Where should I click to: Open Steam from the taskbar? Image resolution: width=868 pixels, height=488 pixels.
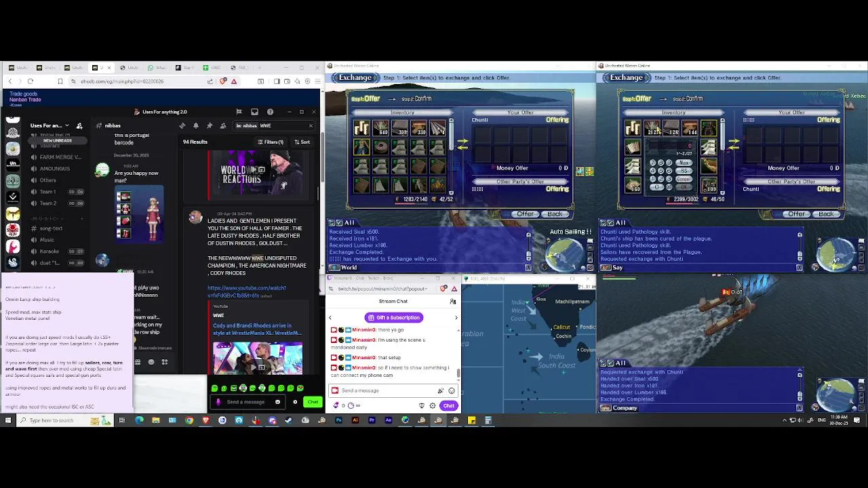coord(288,420)
